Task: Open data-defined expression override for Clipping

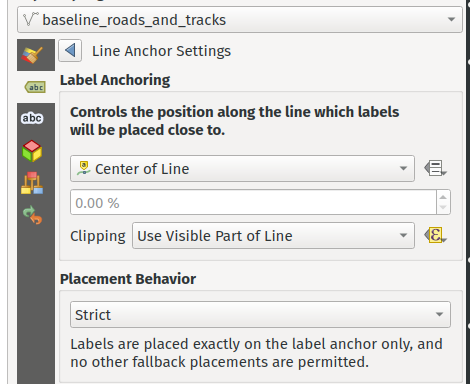Action: pos(435,235)
